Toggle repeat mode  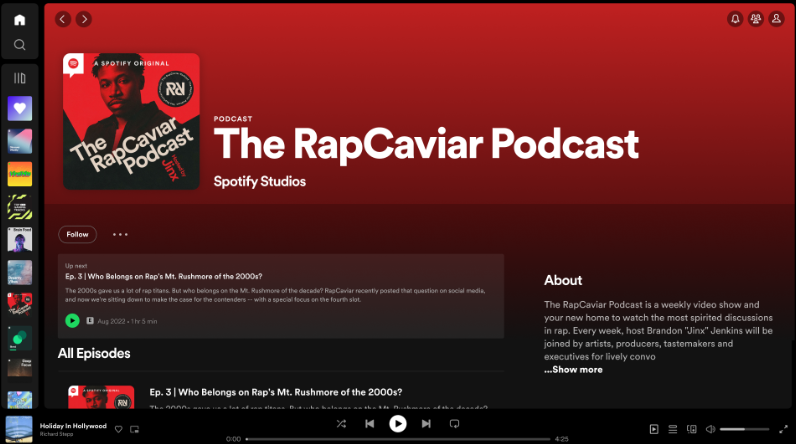pos(454,424)
